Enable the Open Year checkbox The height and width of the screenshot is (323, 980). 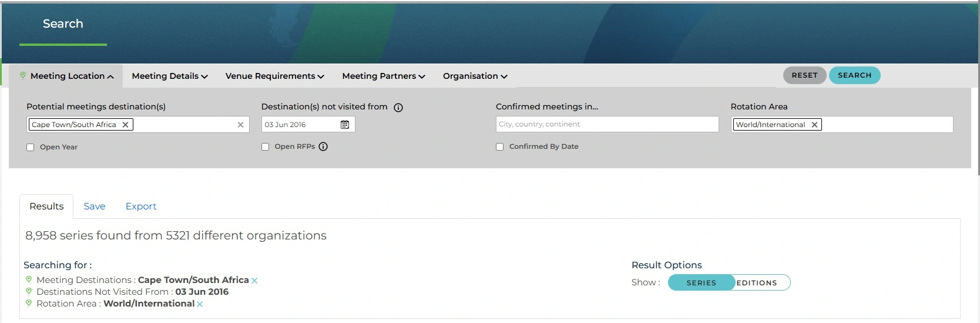(x=30, y=148)
